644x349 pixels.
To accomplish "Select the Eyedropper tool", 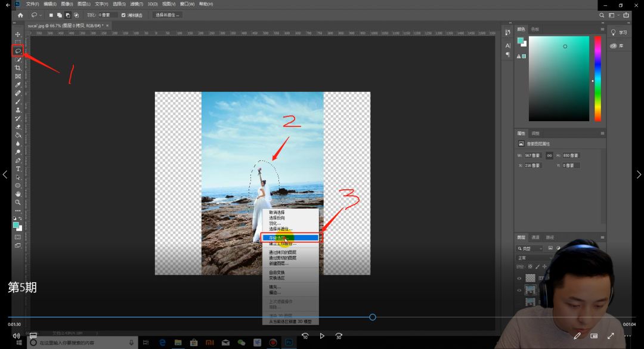I will (18, 85).
